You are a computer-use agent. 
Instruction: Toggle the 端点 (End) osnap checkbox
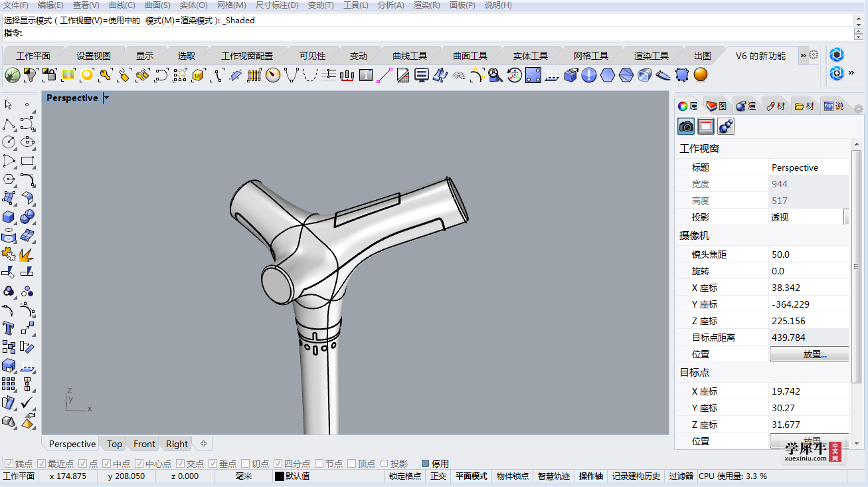point(9,463)
